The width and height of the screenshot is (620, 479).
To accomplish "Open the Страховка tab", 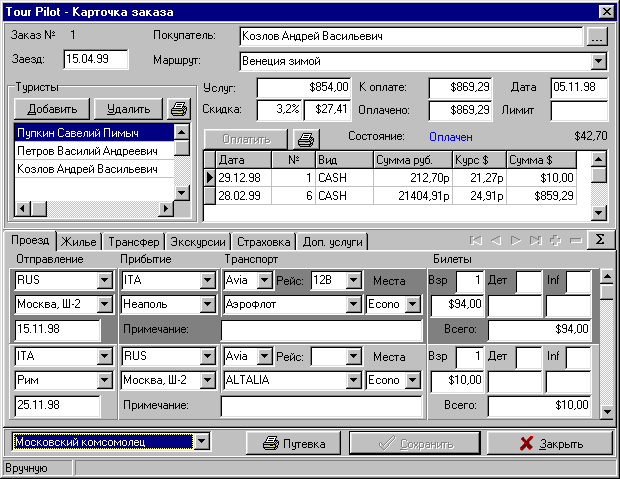I will tap(263, 242).
